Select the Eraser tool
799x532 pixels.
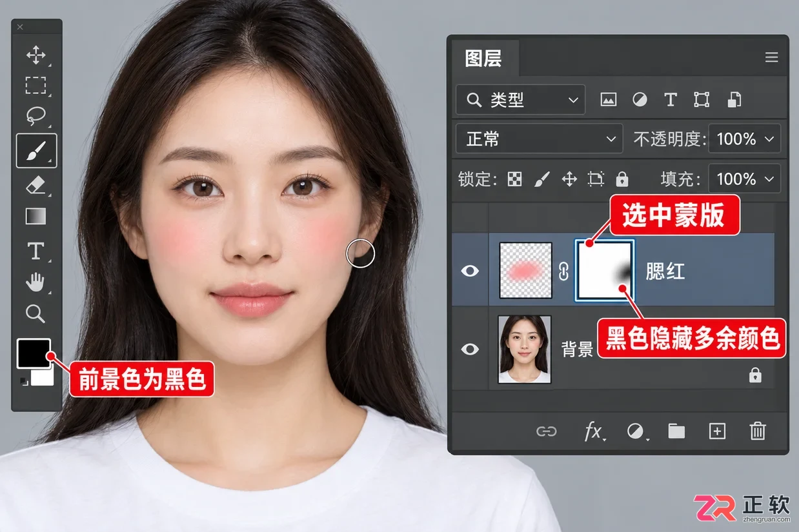coord(35,185)
